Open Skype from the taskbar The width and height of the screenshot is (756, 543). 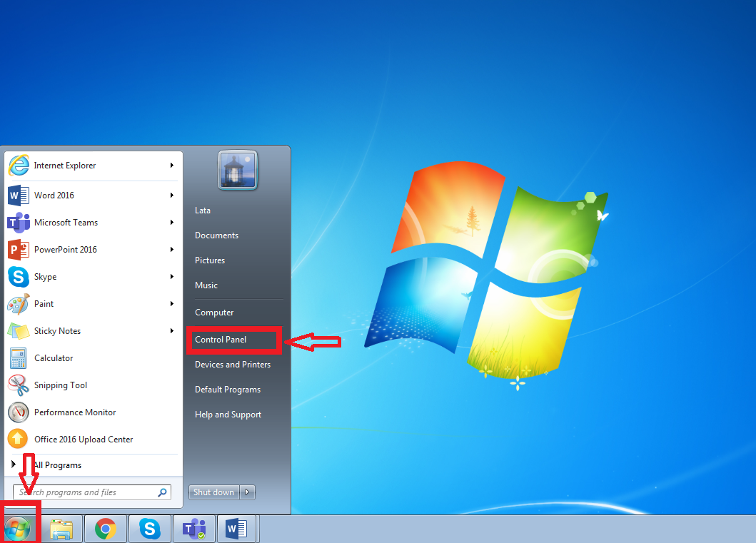[150, 529]
